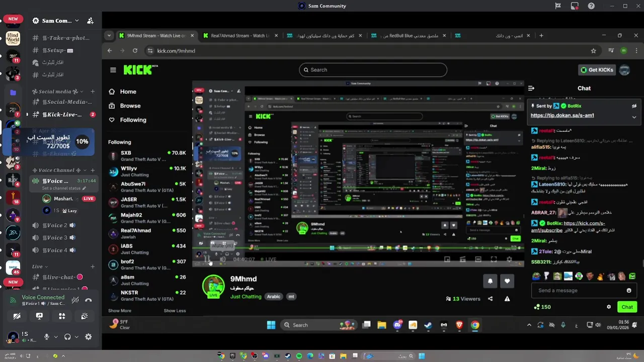This screenshot has height=362, width=644.
Task: Mute the Kick player volume
Action: [x=222, y=259]
